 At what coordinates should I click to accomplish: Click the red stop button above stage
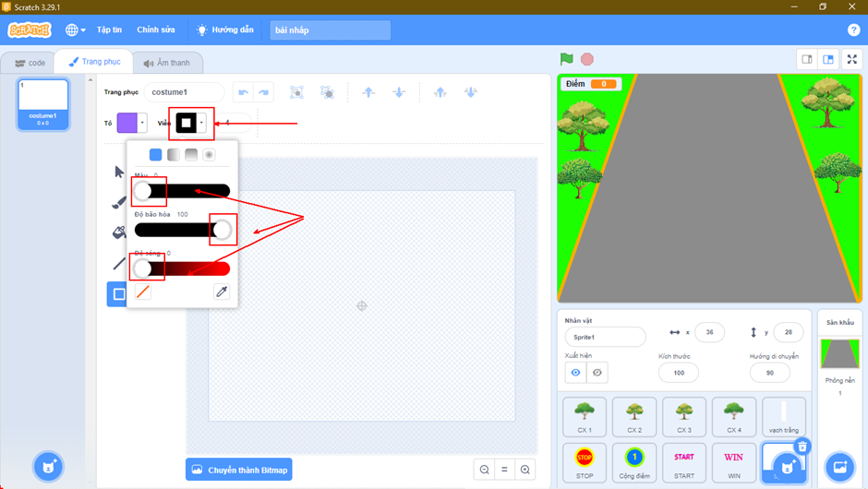pos(587,59)
